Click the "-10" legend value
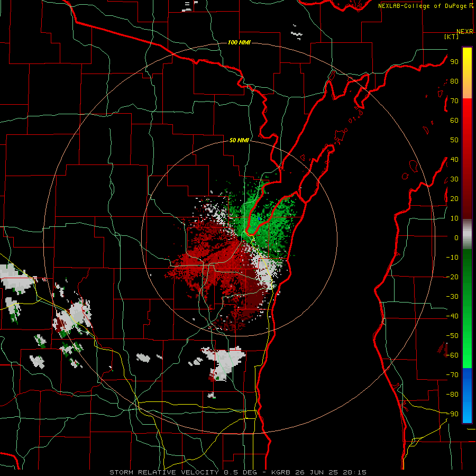The width and height of the screenshot is (476, 476). [452, 258]
